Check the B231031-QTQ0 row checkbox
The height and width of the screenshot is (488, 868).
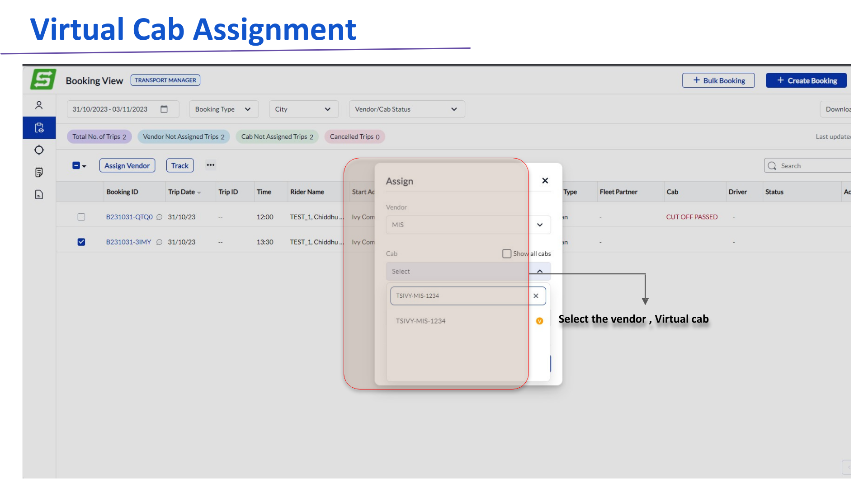point(81,217)
